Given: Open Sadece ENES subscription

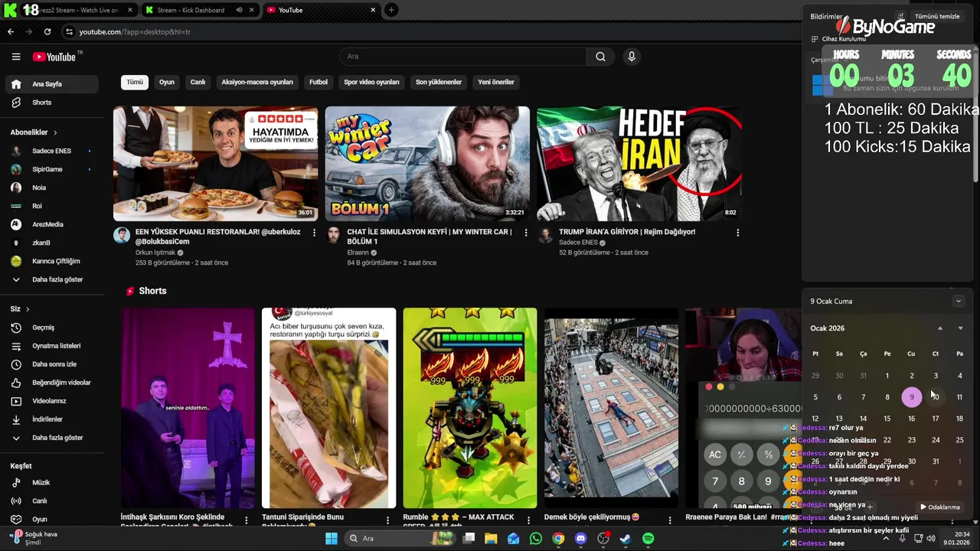Looking at the screenshot, I should [x=52, y=151].
